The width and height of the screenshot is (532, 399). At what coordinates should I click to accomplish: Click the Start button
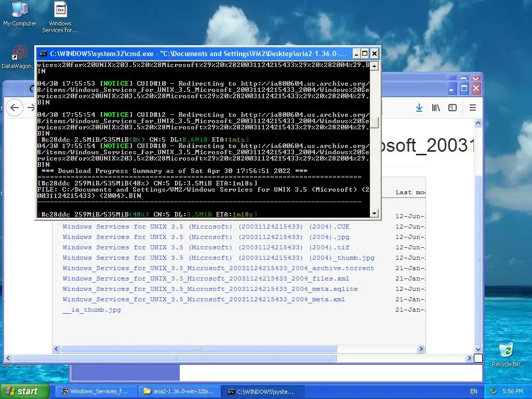tap(24, 391)
